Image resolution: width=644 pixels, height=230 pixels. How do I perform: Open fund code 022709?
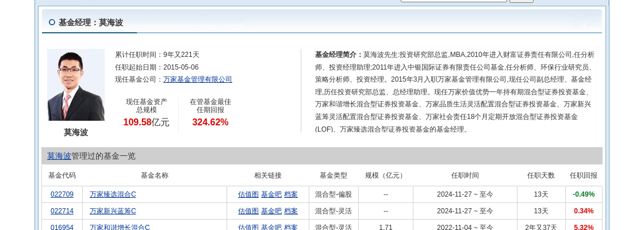coord(62,194)
